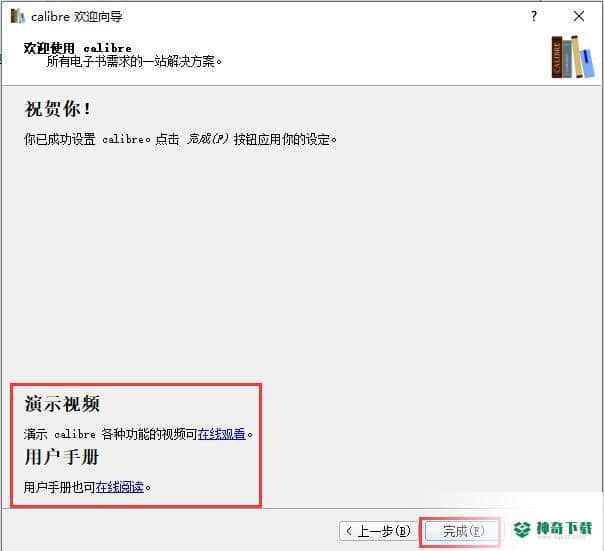
Task: Click the 演示视频 heading
Action: (x=62, y=404)
